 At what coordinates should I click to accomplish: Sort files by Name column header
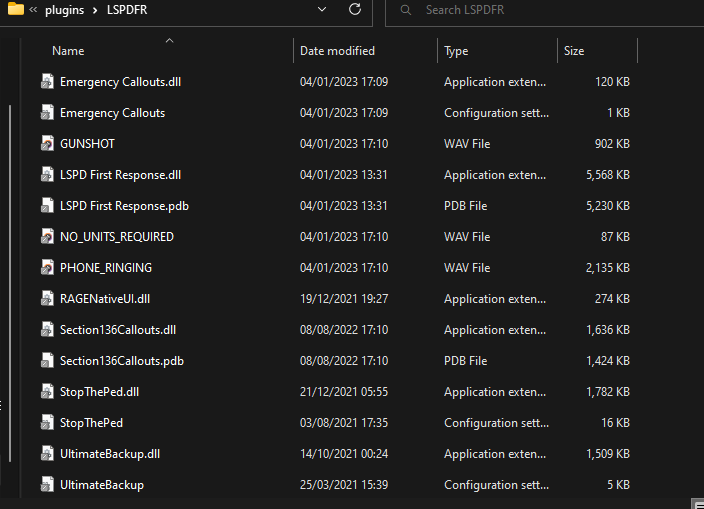(68, 51)
